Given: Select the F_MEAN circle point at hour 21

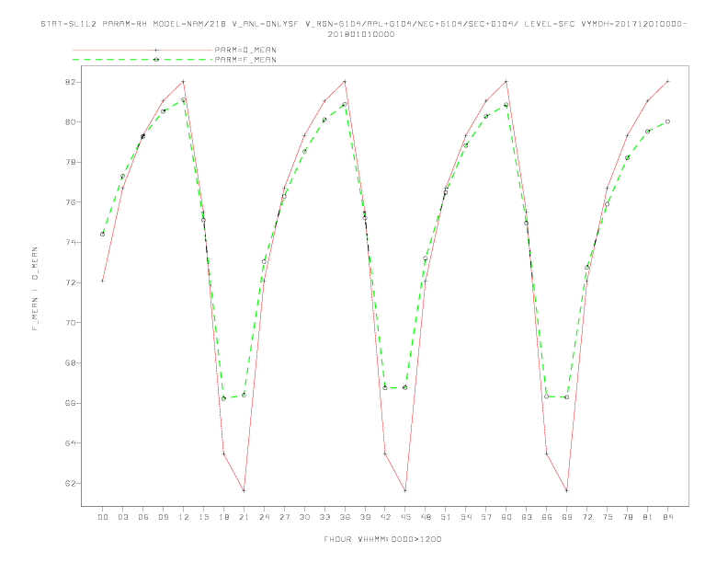Looking at the screenshot, I should coord(244,395).
